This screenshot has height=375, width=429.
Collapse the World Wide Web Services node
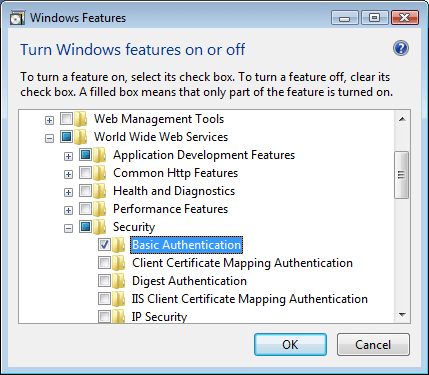point(49,138)
